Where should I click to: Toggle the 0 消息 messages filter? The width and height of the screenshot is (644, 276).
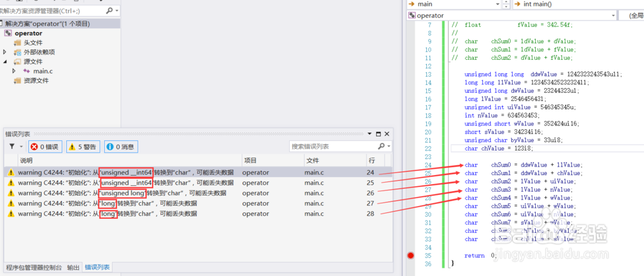point(121,147)
